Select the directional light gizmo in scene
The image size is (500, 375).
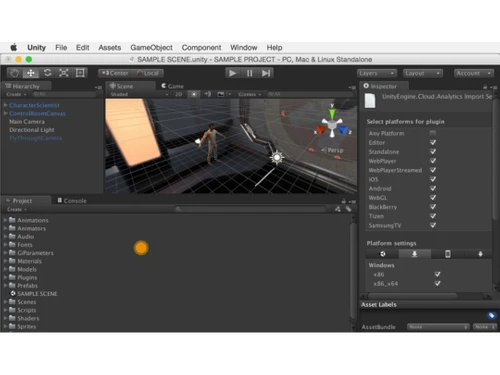(277, 157)
